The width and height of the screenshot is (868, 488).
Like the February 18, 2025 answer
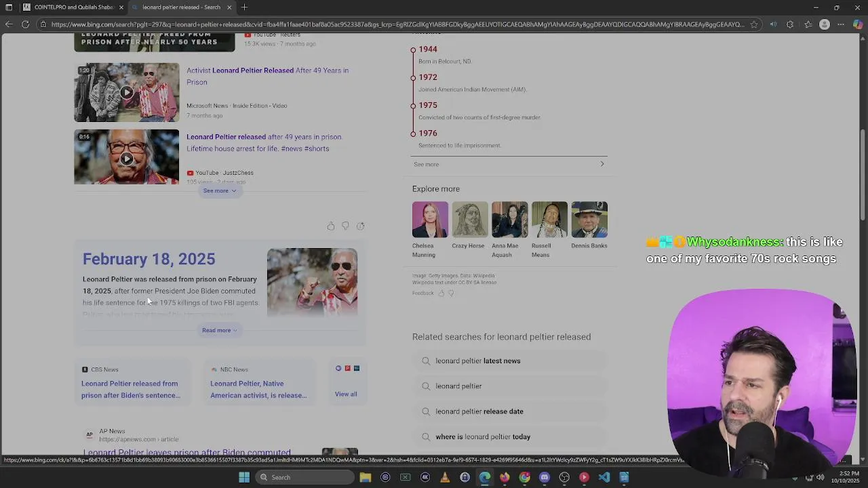331,226
